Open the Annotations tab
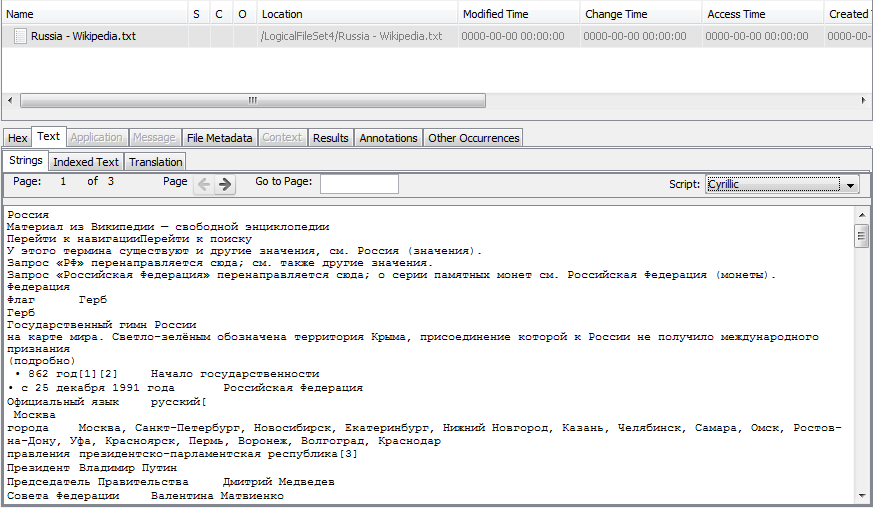The width and height of the screenshot is (873, 508). [x=388, y=138]
